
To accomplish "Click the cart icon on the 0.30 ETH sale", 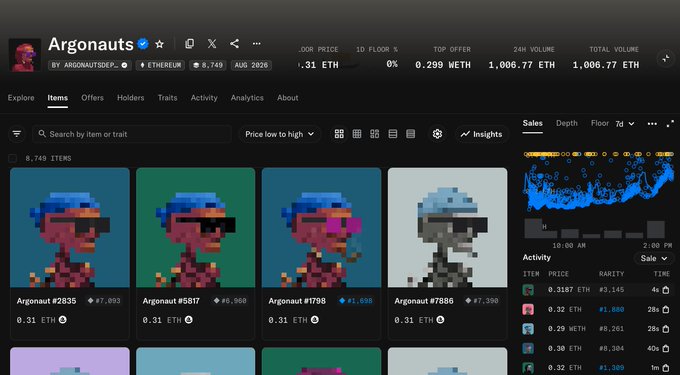I will click(x=666, y=348).
